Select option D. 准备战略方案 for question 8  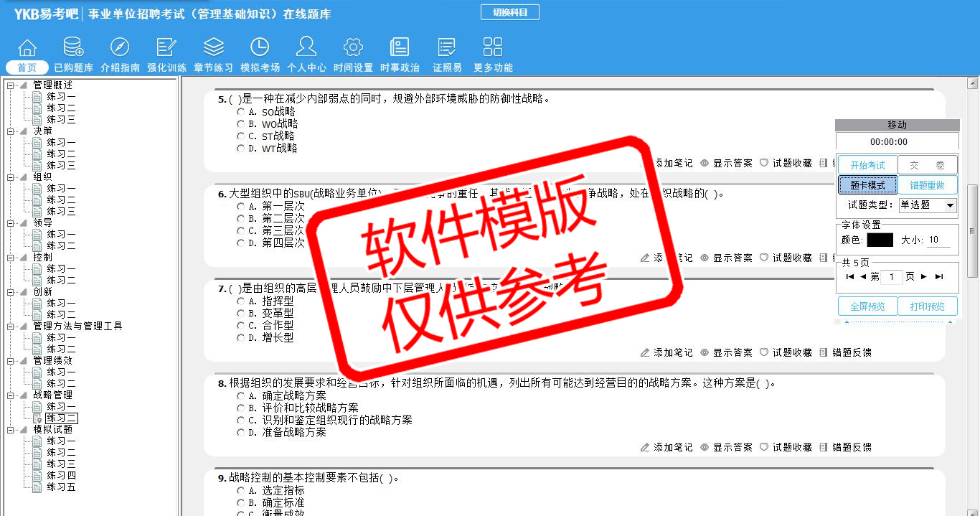241,433
